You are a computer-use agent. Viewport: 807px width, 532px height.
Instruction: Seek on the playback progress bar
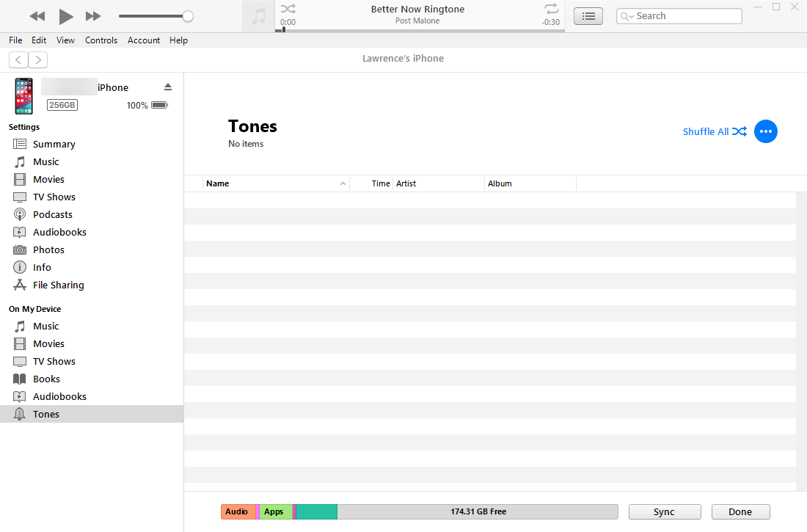pos(420,30)
